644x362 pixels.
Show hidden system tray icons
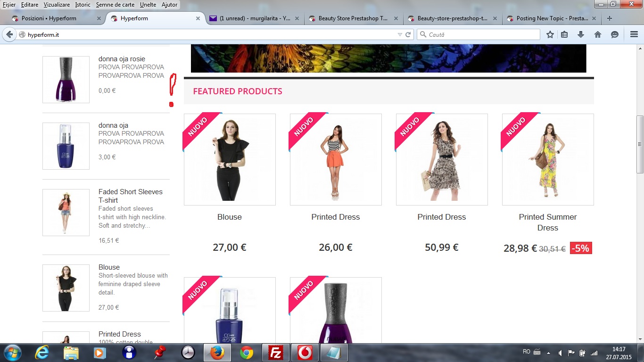(x=548, y=353)
